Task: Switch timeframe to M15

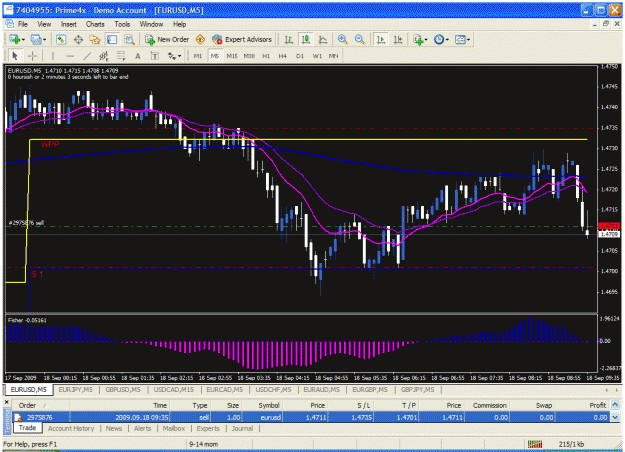Action: (x=232, y=56)
